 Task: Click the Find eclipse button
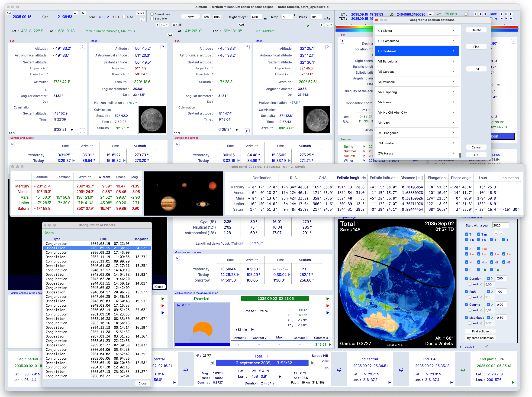click(480, 331)
